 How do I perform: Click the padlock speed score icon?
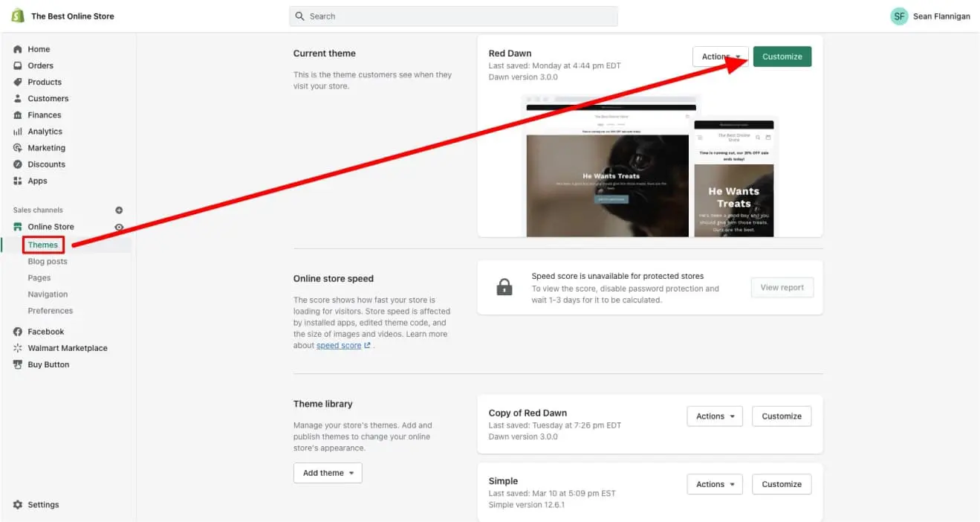[x=504, y=288]
